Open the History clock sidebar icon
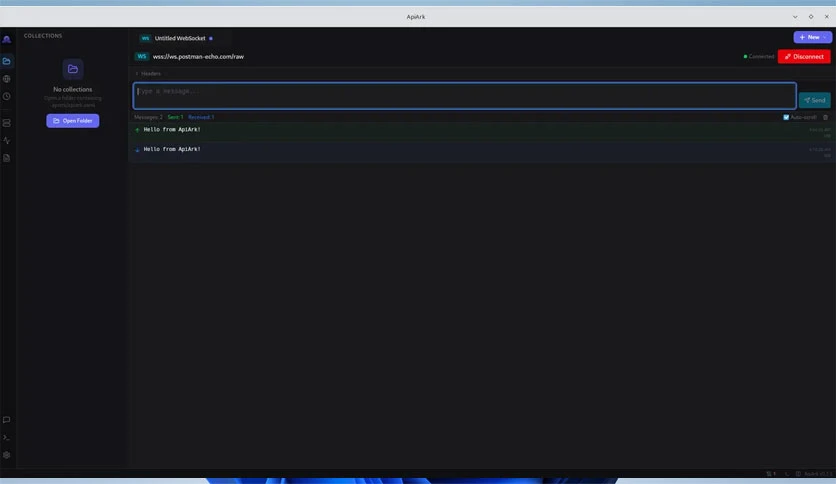 (x=6, y=96)
